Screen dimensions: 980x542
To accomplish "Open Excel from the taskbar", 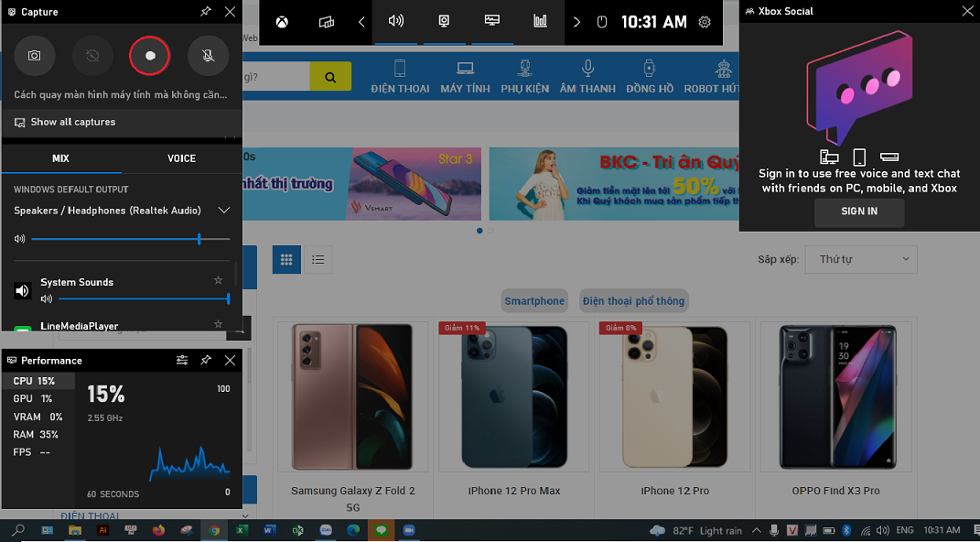I will [242, 530].
